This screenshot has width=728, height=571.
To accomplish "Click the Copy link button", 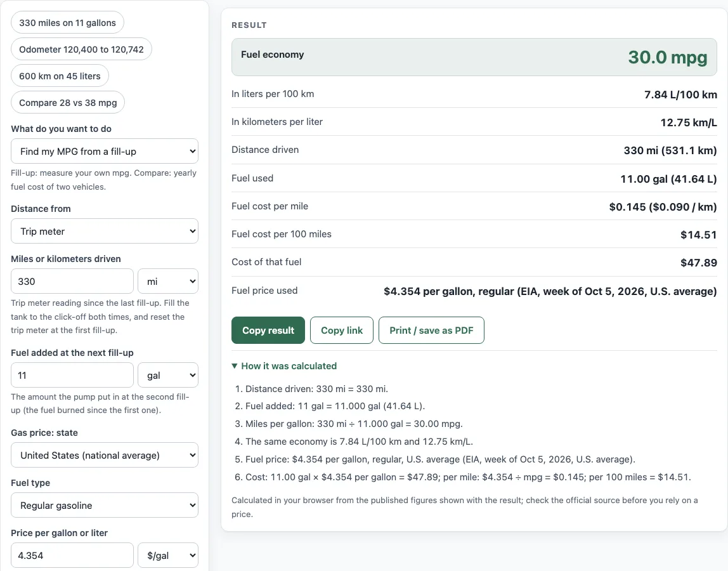I will [342, 331].
